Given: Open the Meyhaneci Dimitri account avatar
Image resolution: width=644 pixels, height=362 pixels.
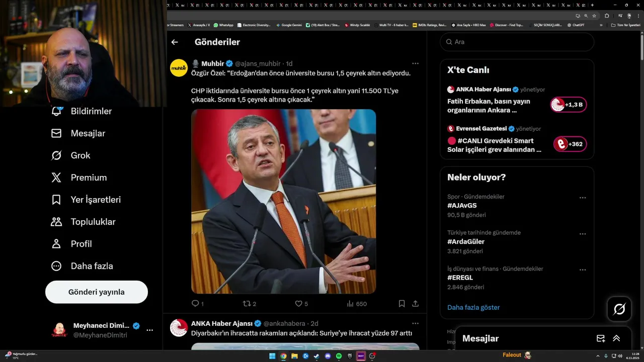Looking at the screenshot, I should (x=59, y=330).
